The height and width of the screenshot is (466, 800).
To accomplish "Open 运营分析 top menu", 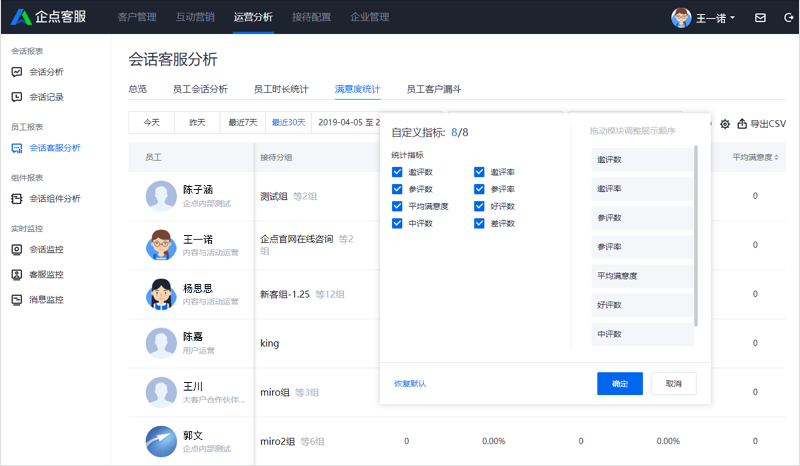I will (253, 17).
